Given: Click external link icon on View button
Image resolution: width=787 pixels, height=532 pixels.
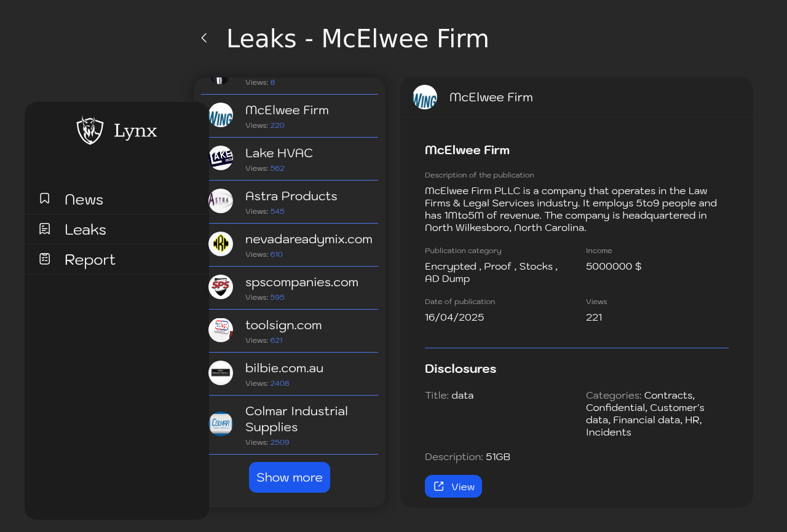Looking at the screenshot, I should tap(439, 487).
